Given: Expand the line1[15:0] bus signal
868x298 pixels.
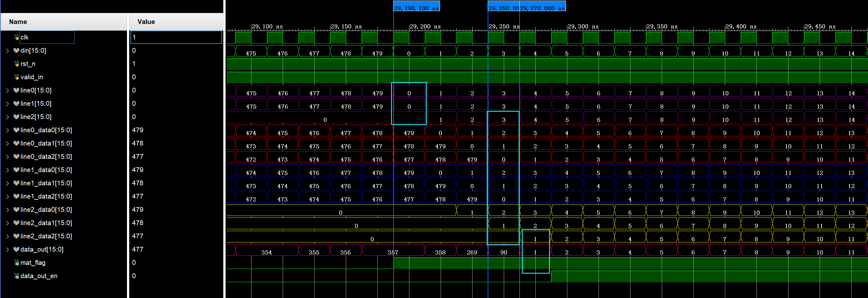Looking at the screenshot, I should pos(7,104).
